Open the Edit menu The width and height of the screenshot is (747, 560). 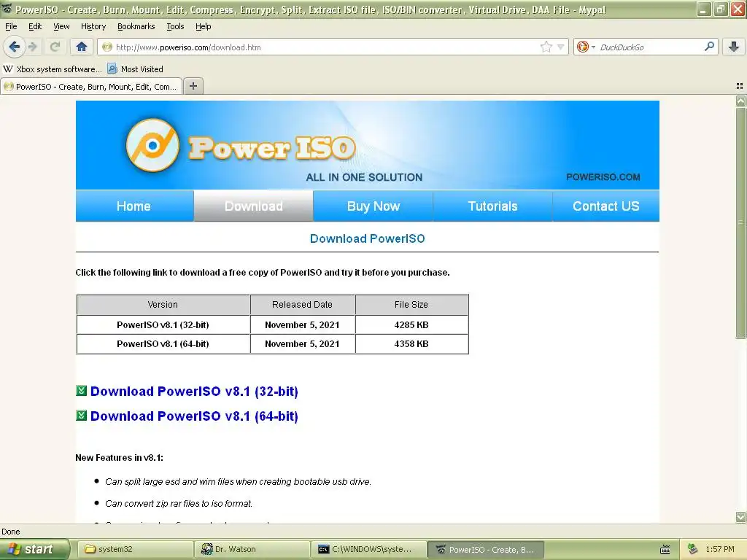(35, 26)
